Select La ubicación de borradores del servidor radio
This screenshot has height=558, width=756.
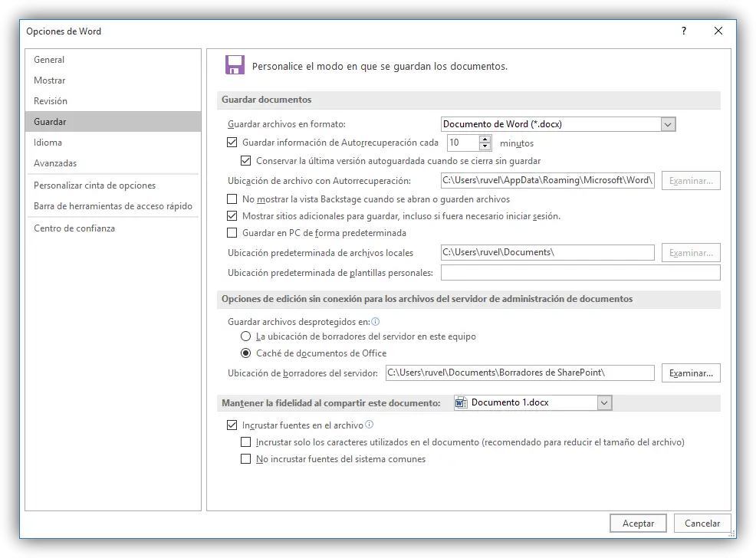[246, 336]
